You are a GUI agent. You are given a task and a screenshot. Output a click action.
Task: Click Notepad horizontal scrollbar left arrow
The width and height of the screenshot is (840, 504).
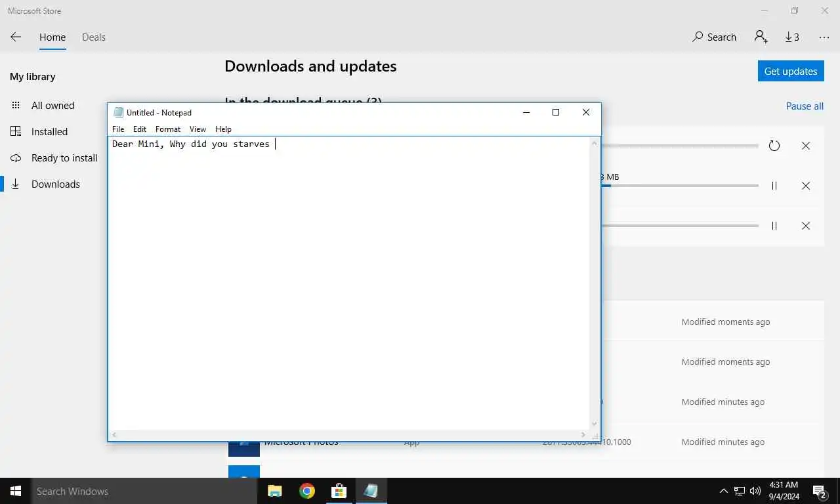click(115, 434)
